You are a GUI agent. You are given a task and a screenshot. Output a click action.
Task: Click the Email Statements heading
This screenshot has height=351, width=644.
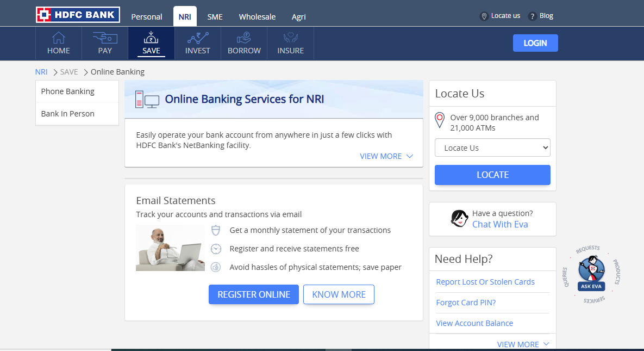[x=176, y=200]
